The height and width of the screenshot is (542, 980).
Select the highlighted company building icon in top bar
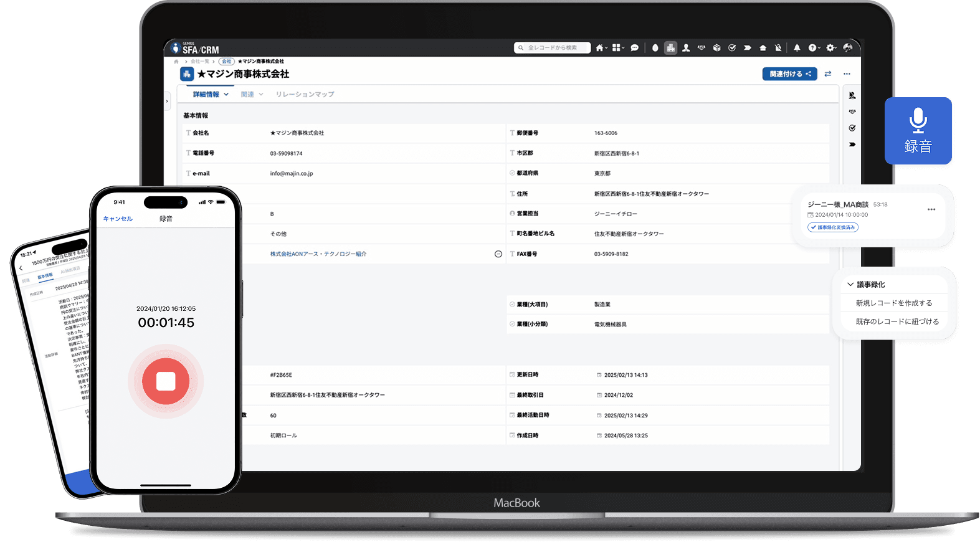point(670,48)
